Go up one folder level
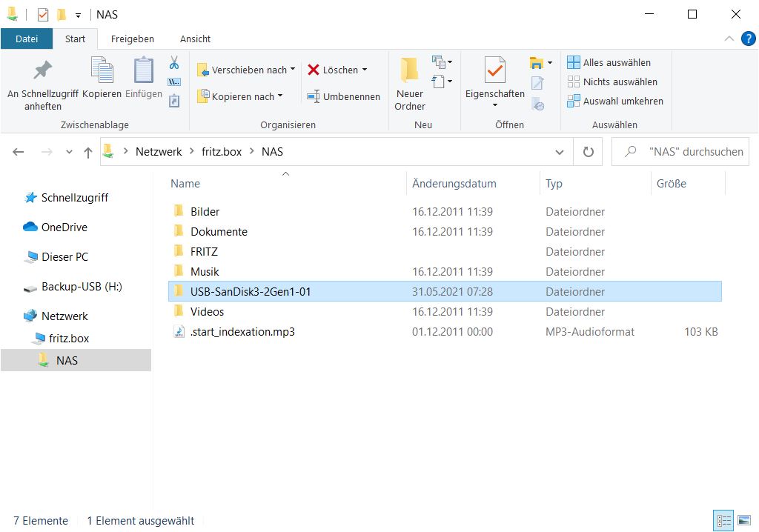Viewport: 759px width, 532px height. pyautogui.click(x=88, y=152)
